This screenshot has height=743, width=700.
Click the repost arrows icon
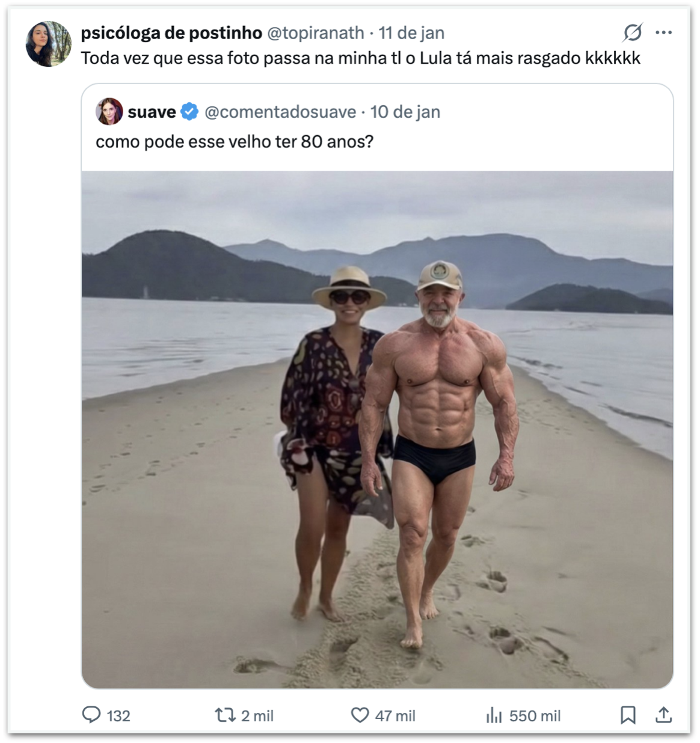coord(225,715)
